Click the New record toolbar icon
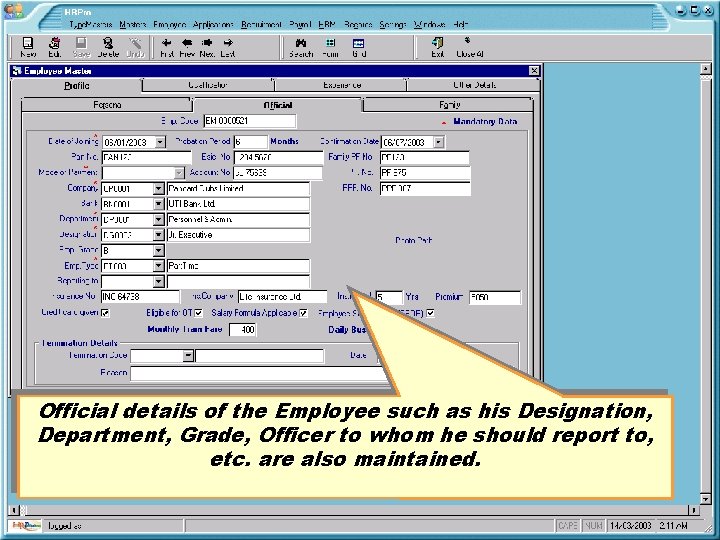The width and height of the screenshot is (720, 540). (x=28, y=43)
